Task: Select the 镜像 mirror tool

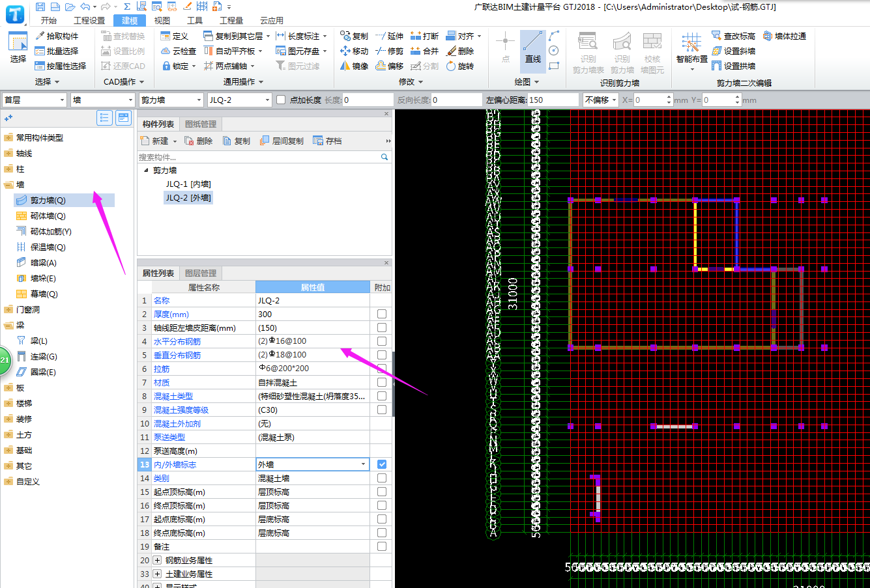Action: tap(354, 66)
